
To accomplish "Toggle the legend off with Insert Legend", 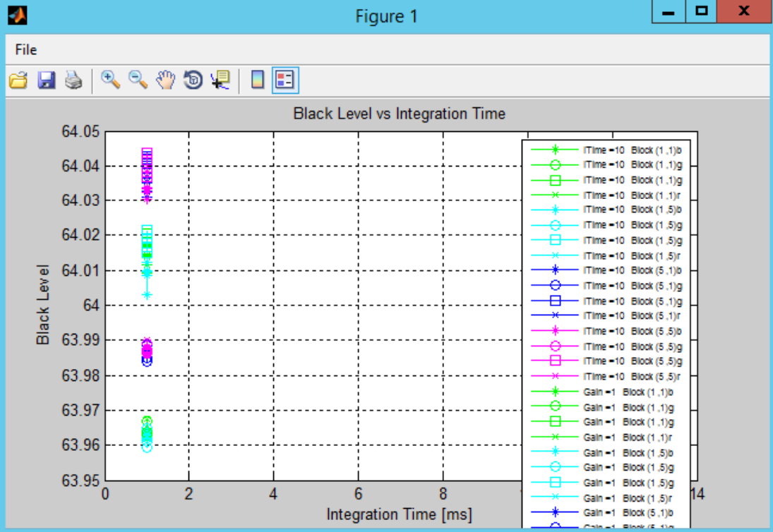I will click(286, 80).
